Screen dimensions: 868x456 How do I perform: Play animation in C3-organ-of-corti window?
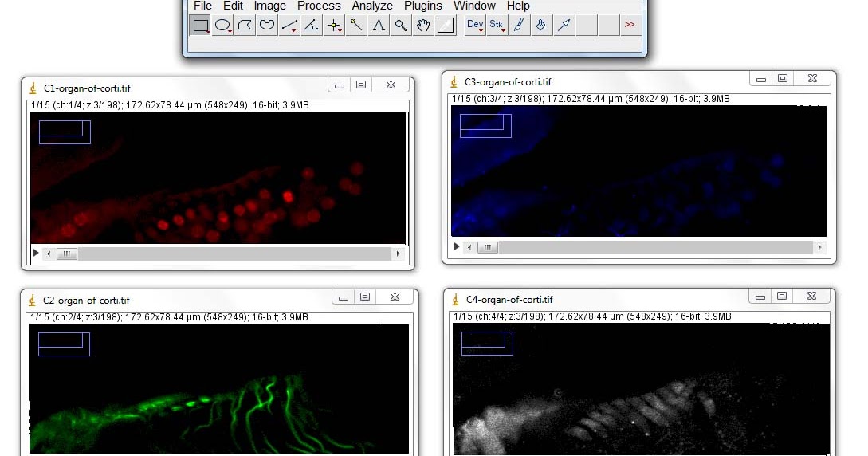tap(457, 247)
